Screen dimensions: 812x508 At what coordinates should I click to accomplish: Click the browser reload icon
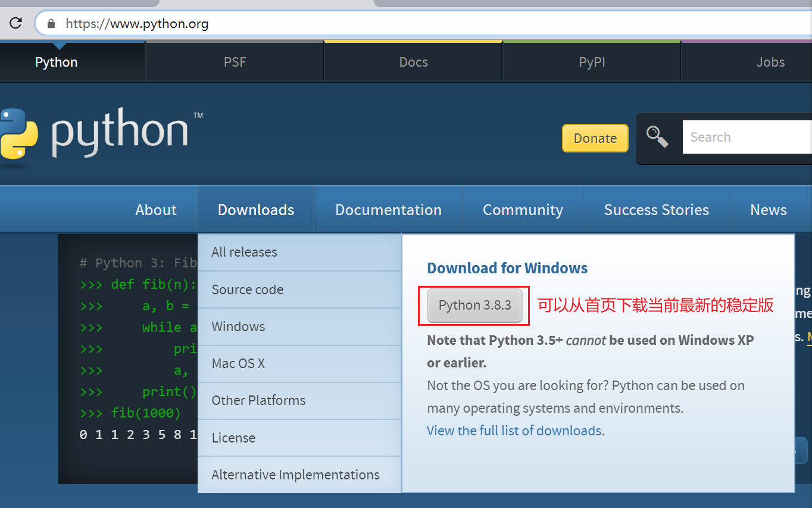click(x=15, y=24)
